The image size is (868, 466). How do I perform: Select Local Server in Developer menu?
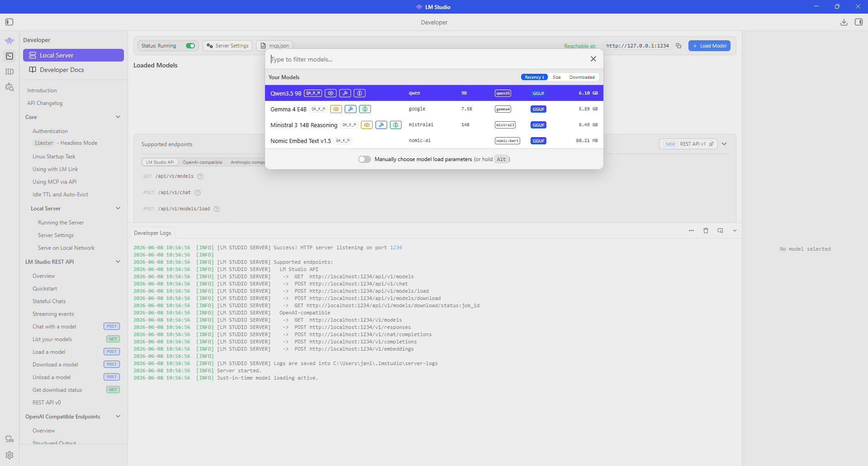(73, 55)
